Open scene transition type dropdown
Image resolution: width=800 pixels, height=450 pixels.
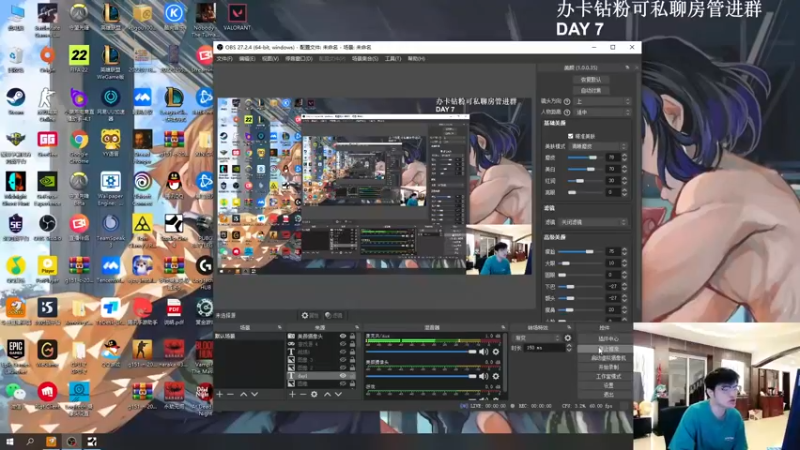coord(537,338)
